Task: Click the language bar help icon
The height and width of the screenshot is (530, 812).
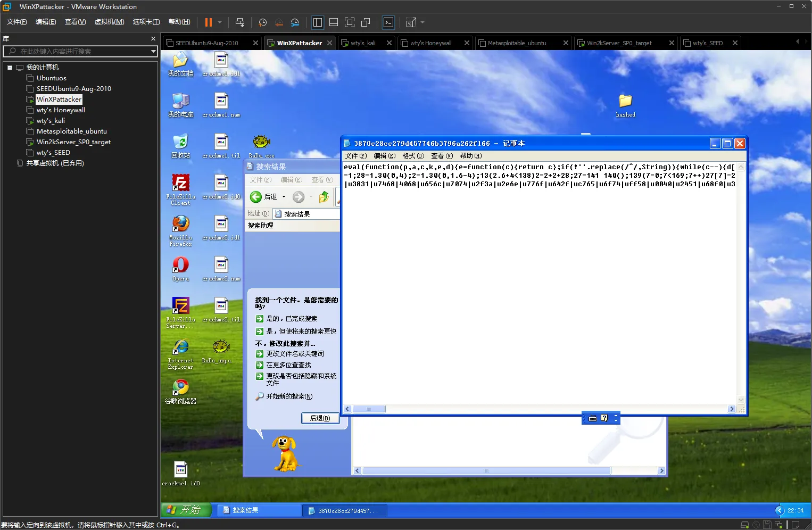Action: tap(604, 418)
